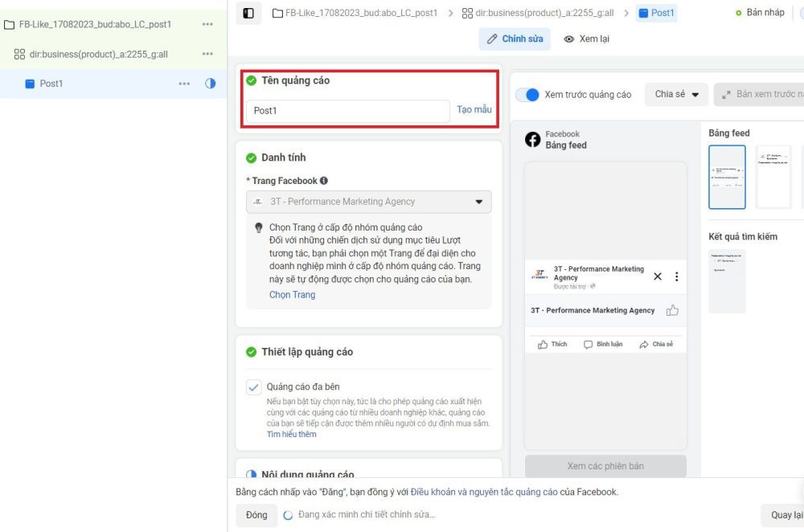This screenshot has height=532, width=804.
Task: Click Trang Facebook info icon
Action: tap(323, 180)
